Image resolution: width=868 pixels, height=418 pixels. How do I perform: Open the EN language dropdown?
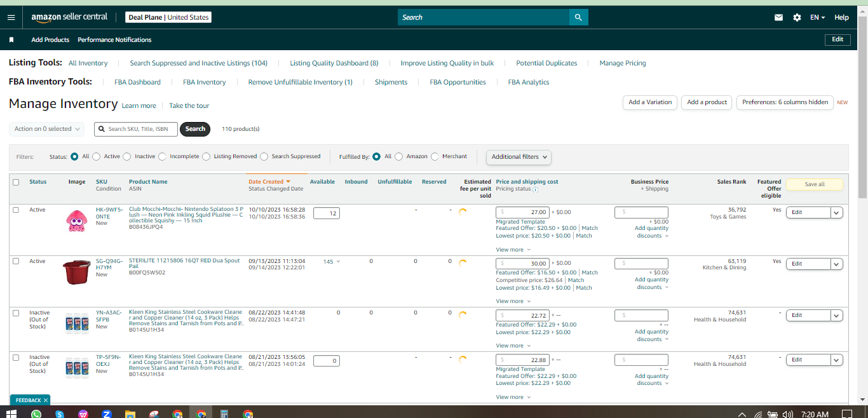tap(817, 18)
